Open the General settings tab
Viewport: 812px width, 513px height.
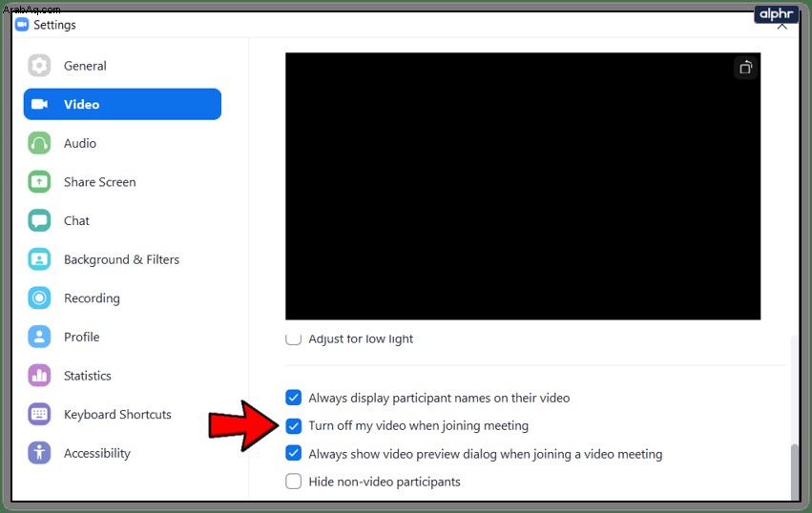tap(122, 66)
